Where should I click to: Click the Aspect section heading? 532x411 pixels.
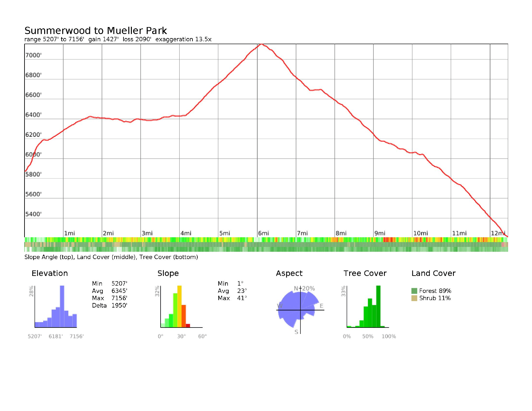(289, 273)
